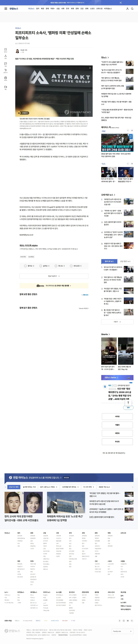Expand the article photo to fullscreen

coord(90,68)
